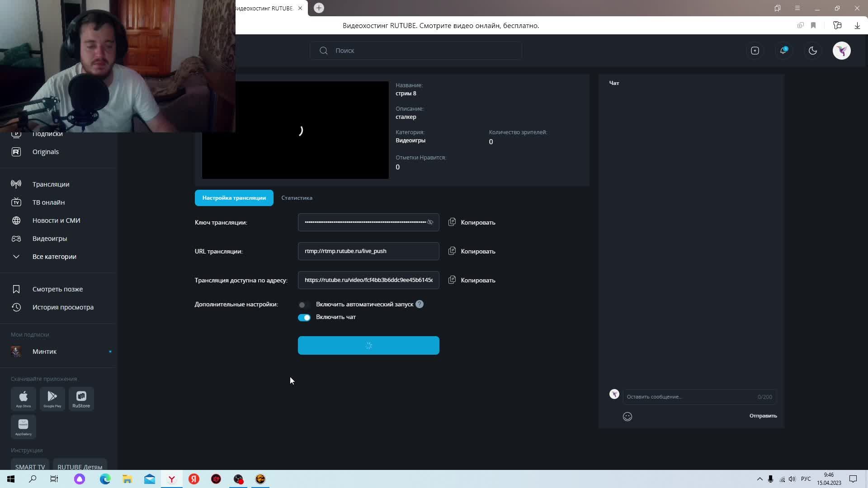Select the Настройка трансляции tab
Screen dimensions: 868x488
[x=234, y=198]
